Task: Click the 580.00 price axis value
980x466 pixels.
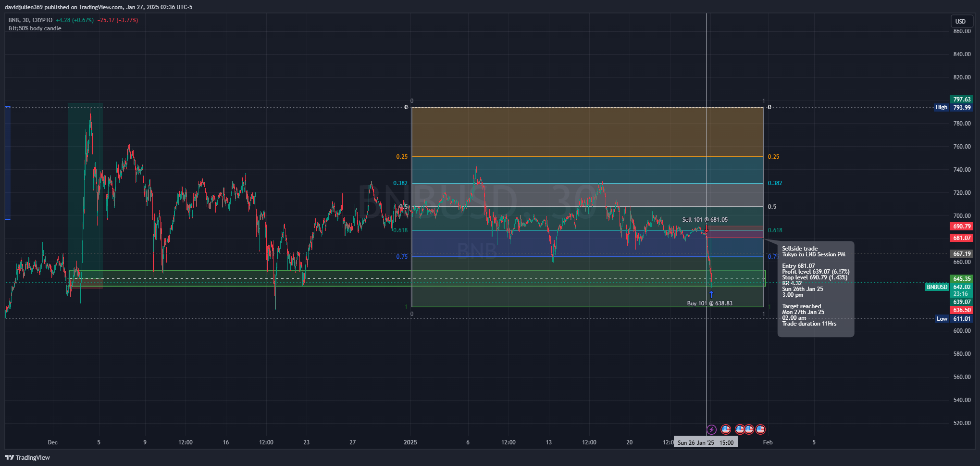Action: pyautogui.click(x=962, y=354)
